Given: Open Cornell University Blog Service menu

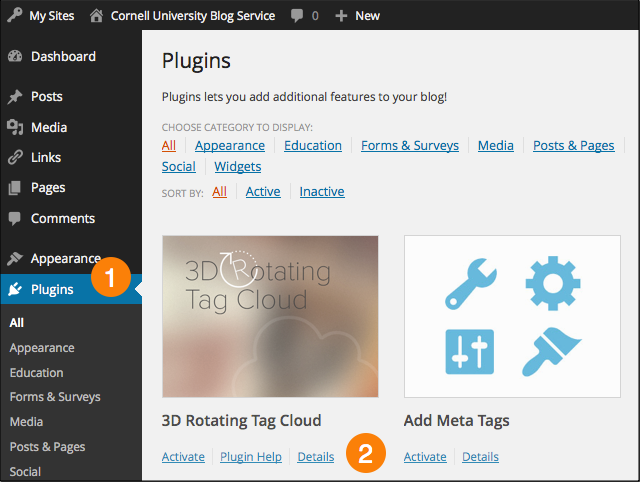Looking at the screenshot, I should pyautogui.click(x=193, y=16).
